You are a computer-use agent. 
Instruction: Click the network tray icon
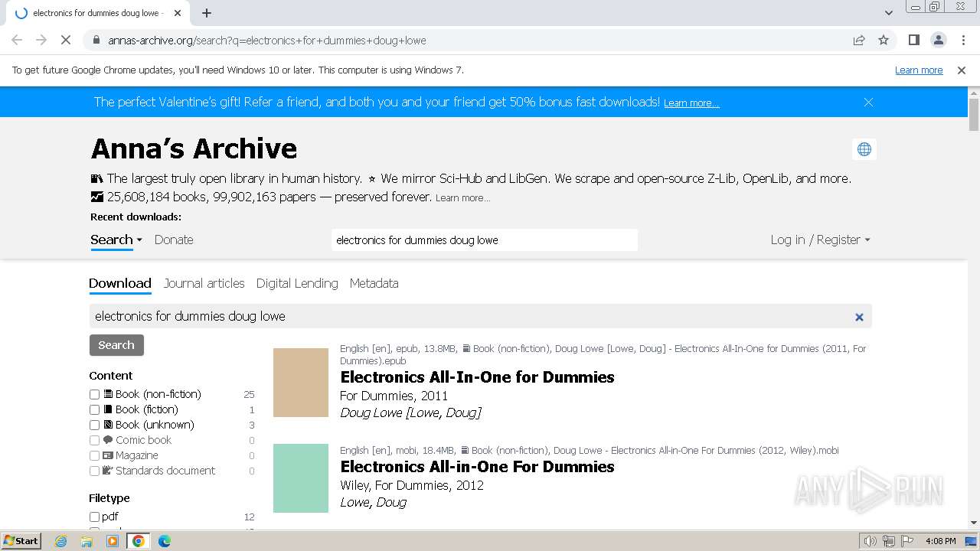(889, 541)
